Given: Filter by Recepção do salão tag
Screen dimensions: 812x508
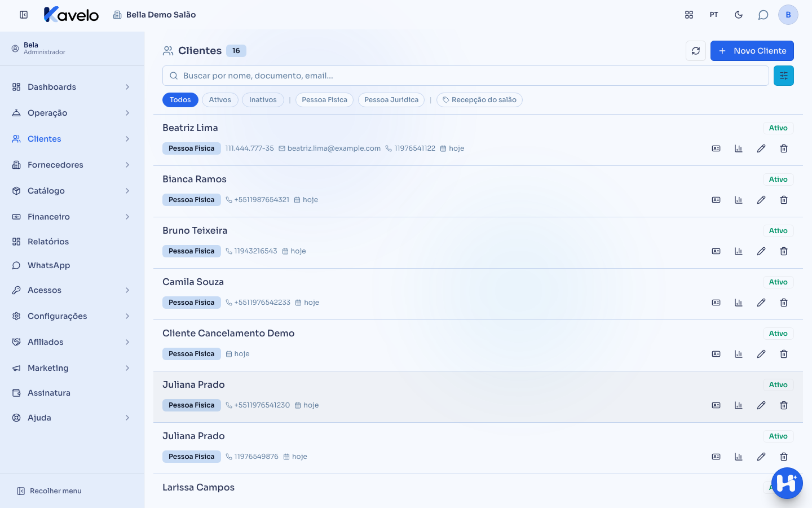Looking at the screenshot, I should pyautogui.click(x=479, y=100).
